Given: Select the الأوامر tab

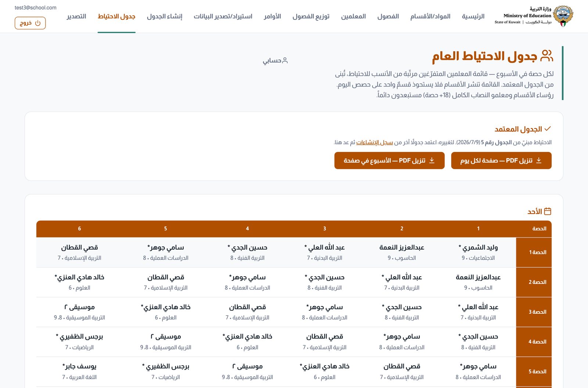Looking at the screenshot, I should [x=272, y=17].
